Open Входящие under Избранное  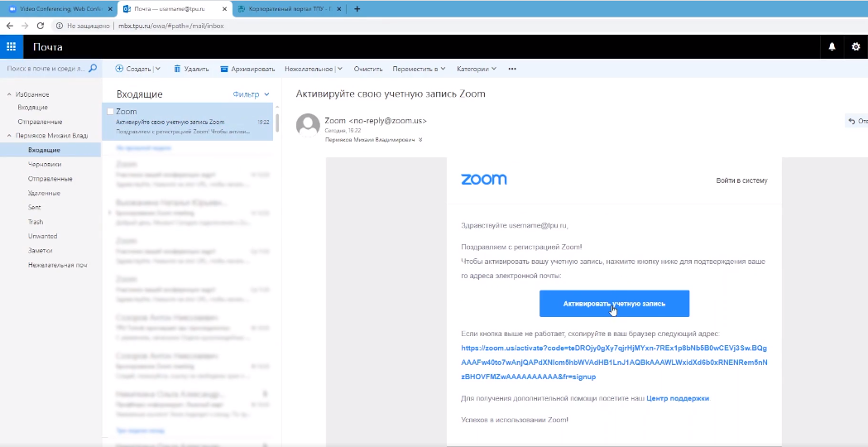point(32,107)
